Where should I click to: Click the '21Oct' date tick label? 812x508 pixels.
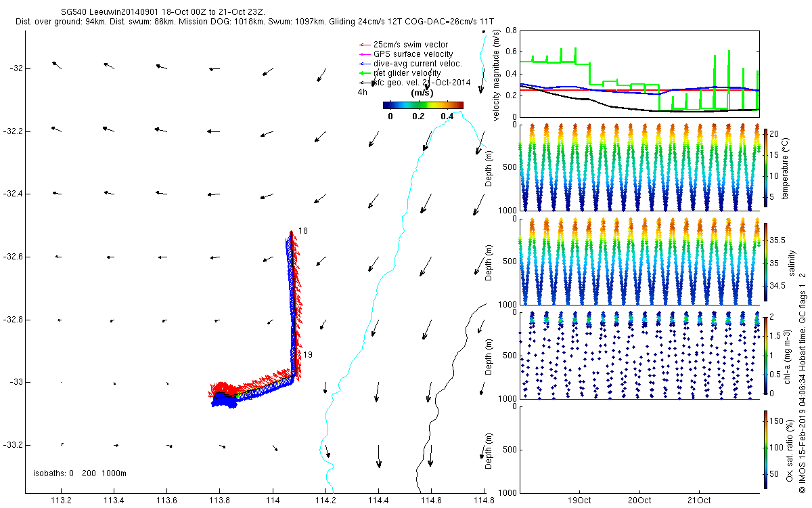click(699, 501)
